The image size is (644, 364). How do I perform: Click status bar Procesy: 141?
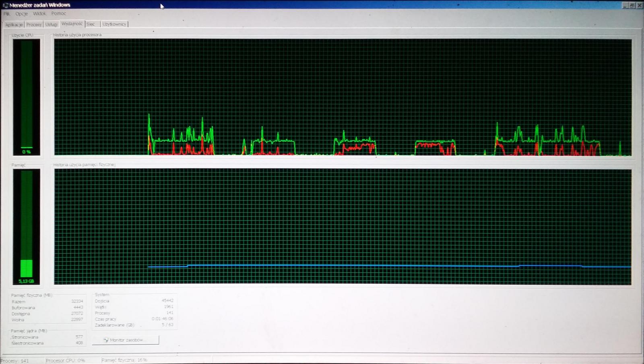[15, 361]
